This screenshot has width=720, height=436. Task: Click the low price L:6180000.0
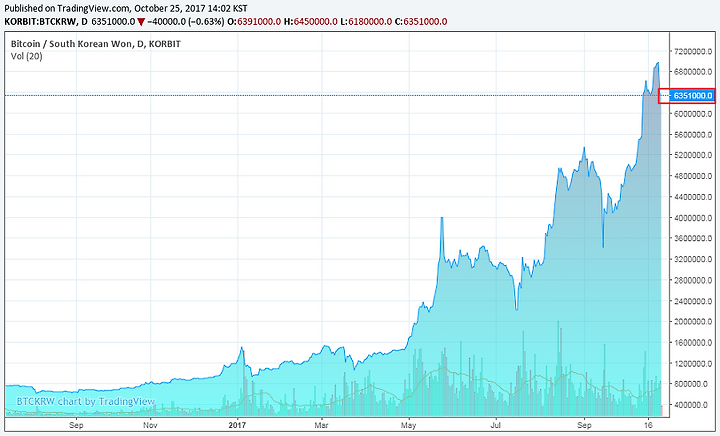(x=366, y=22)
